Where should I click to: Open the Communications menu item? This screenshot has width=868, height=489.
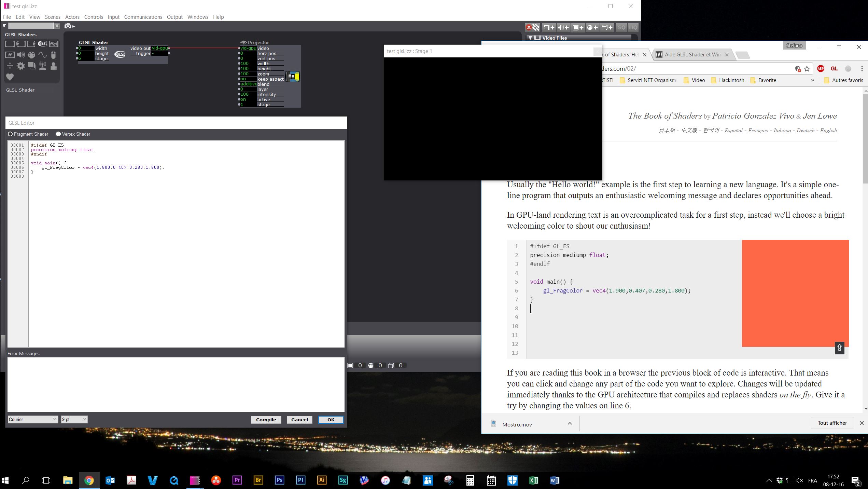(143, 16)
